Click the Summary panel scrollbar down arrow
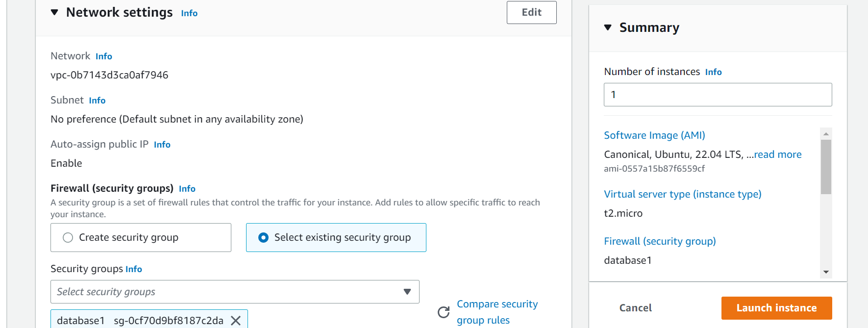 (826, 272)
